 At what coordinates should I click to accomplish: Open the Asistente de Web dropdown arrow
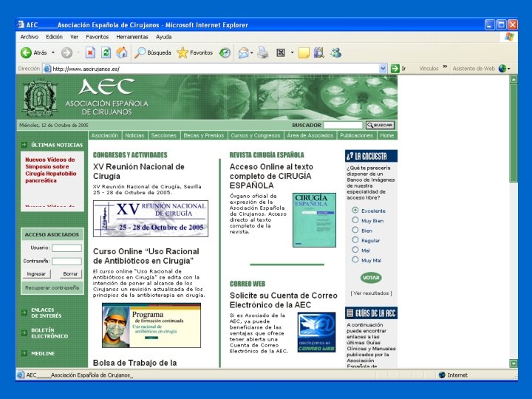click(508, 69)
